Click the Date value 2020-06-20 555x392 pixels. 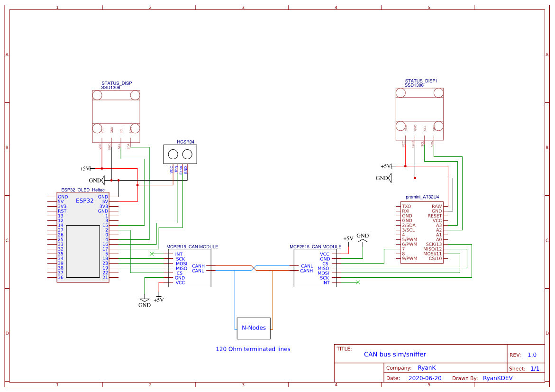425,378
